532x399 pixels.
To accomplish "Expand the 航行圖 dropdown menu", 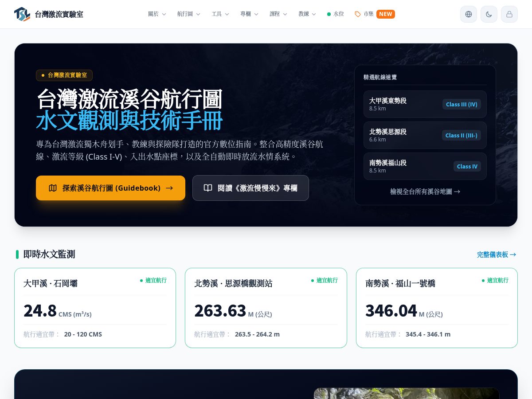I will pos(189,14).
